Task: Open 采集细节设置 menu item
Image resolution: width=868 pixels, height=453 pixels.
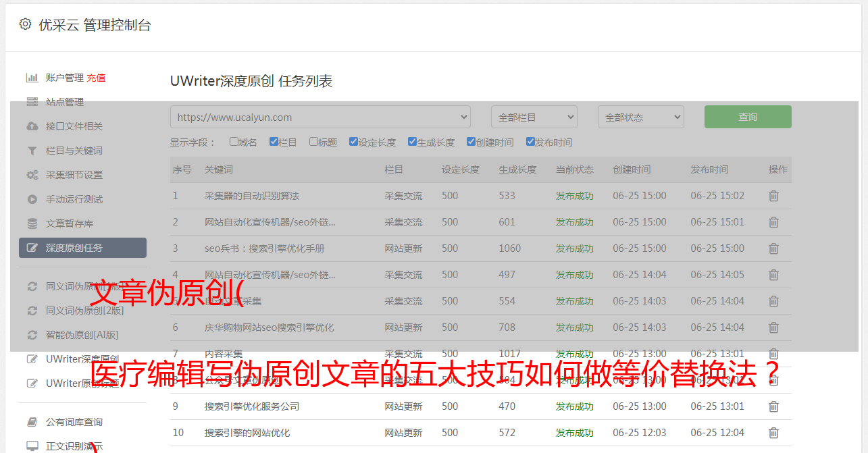Action: (x=74, y=175)
